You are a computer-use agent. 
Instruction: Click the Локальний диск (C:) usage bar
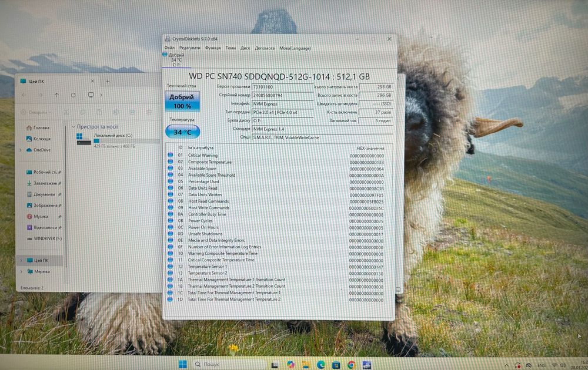click(x=126, y=141)
